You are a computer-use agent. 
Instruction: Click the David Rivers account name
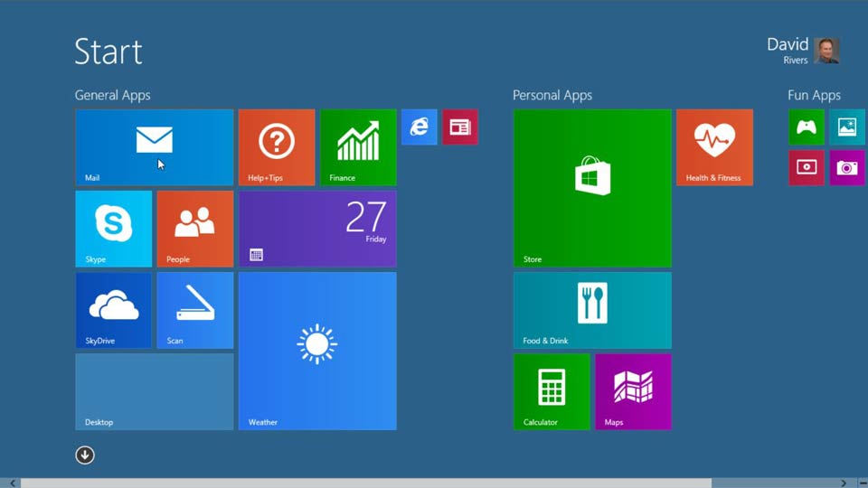coord(788,51)
